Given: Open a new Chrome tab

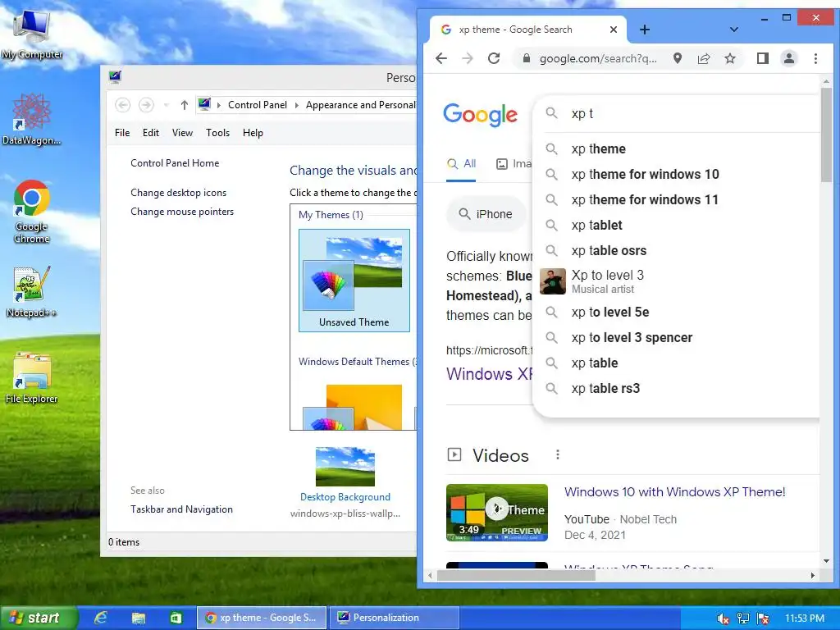Looking at the screenshot, I should pos(645,30).
